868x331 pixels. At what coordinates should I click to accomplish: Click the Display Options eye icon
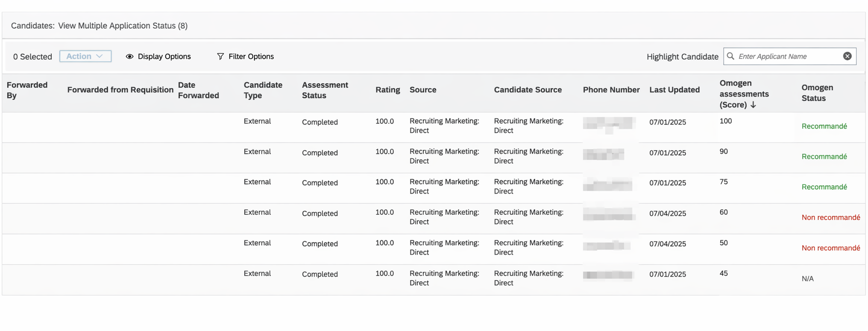pyautogui.click(x=129, y=56)
